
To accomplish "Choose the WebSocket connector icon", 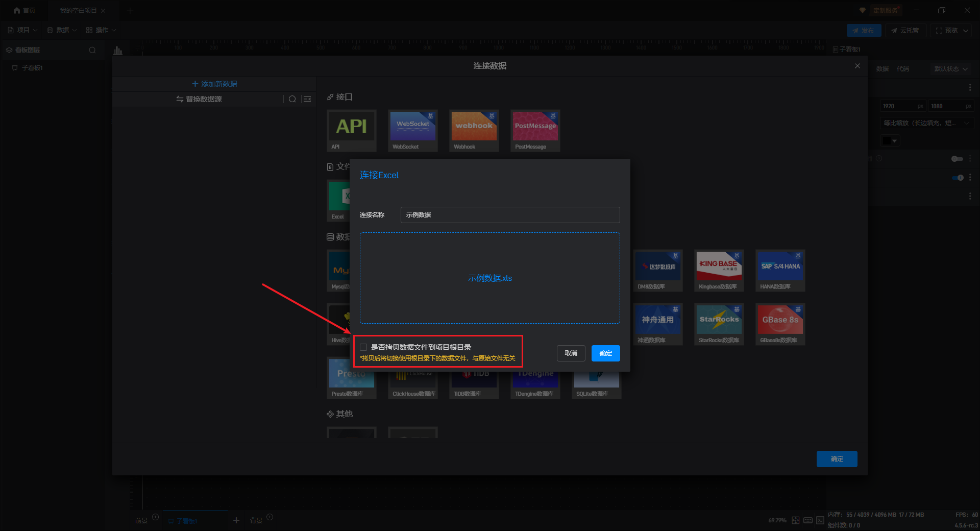I will point(413,130).
